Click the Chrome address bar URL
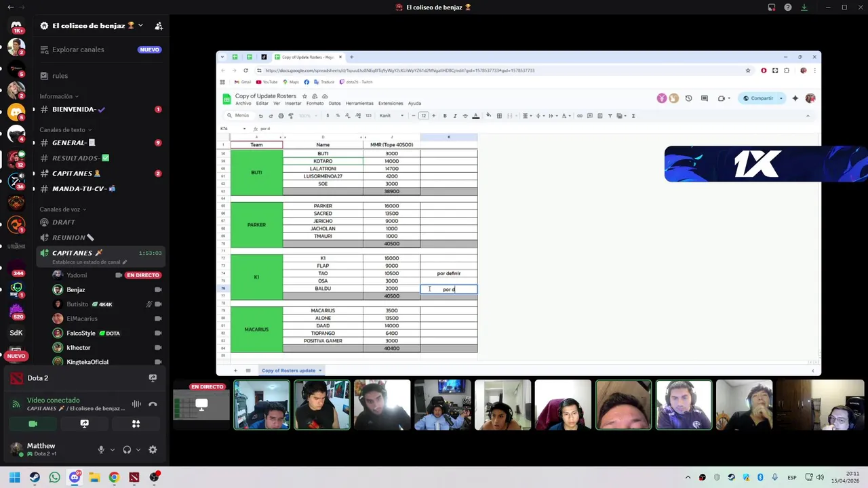Screen dimensions: 868x488 [x=400, y=70]
